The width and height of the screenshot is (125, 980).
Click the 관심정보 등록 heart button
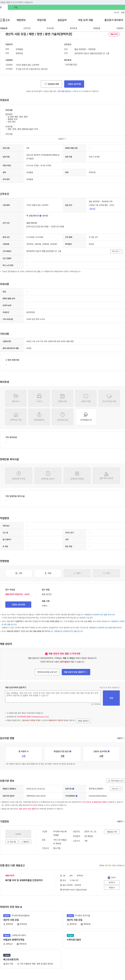51,84
